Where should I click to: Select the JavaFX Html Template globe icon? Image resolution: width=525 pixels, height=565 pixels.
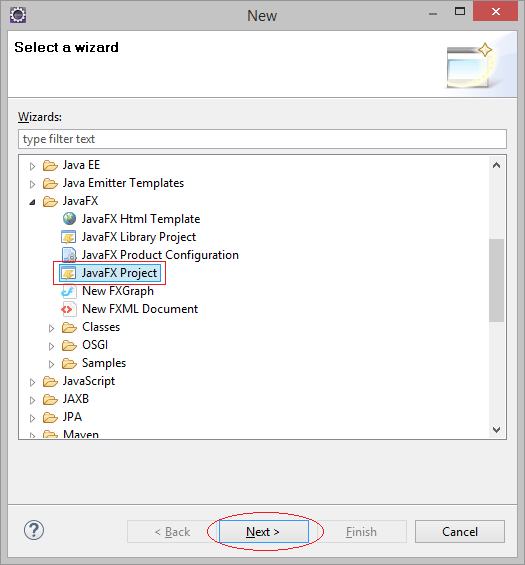pyautogui.click(x=69, y=219)
